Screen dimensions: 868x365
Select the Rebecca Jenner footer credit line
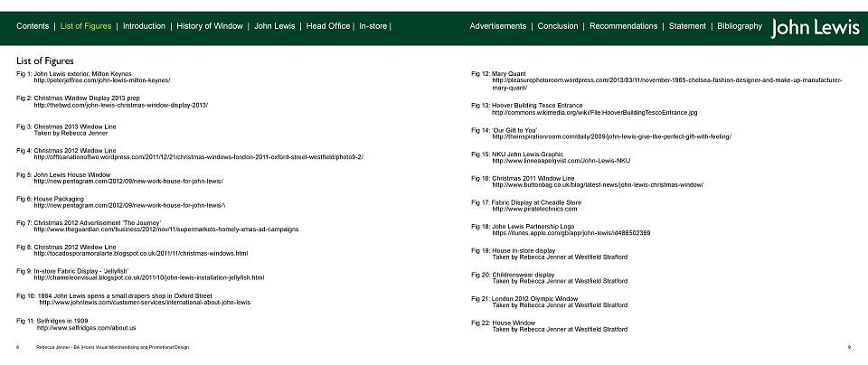(112, 347)
